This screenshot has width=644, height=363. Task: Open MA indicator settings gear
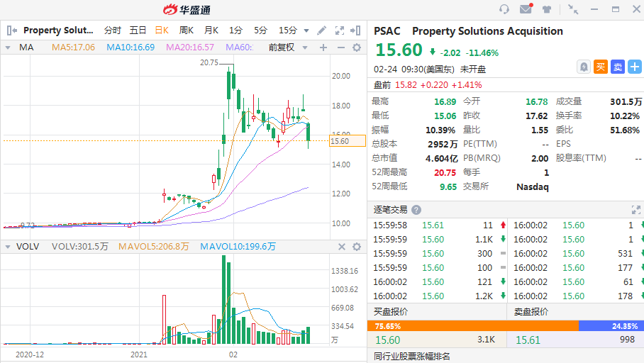coord(357,48)
